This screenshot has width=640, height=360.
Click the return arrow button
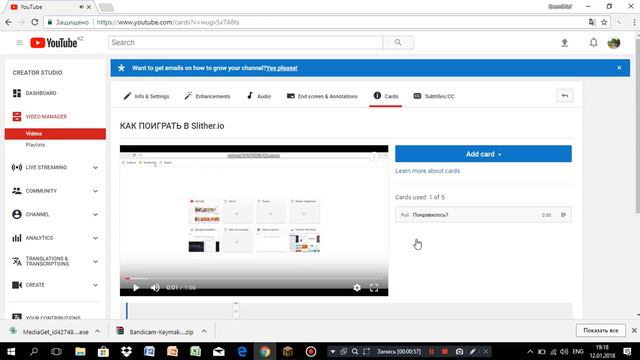tap(564, 96)
